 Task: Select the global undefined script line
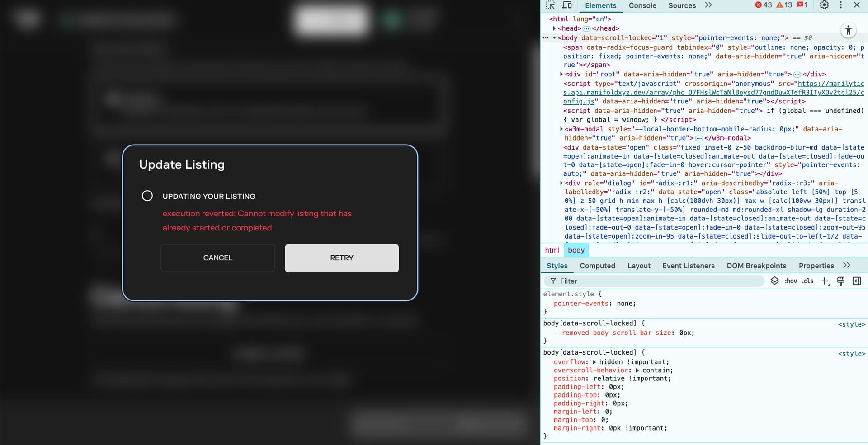(x=713, y=115)
